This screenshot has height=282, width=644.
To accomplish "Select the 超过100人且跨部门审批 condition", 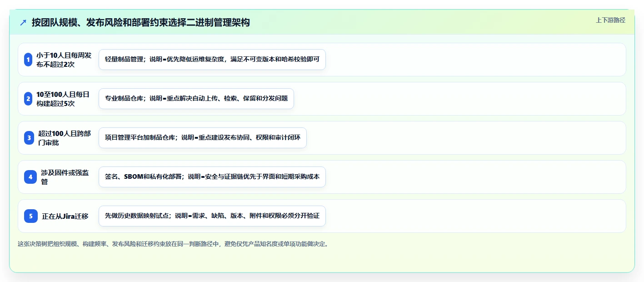I will [65, 138].
